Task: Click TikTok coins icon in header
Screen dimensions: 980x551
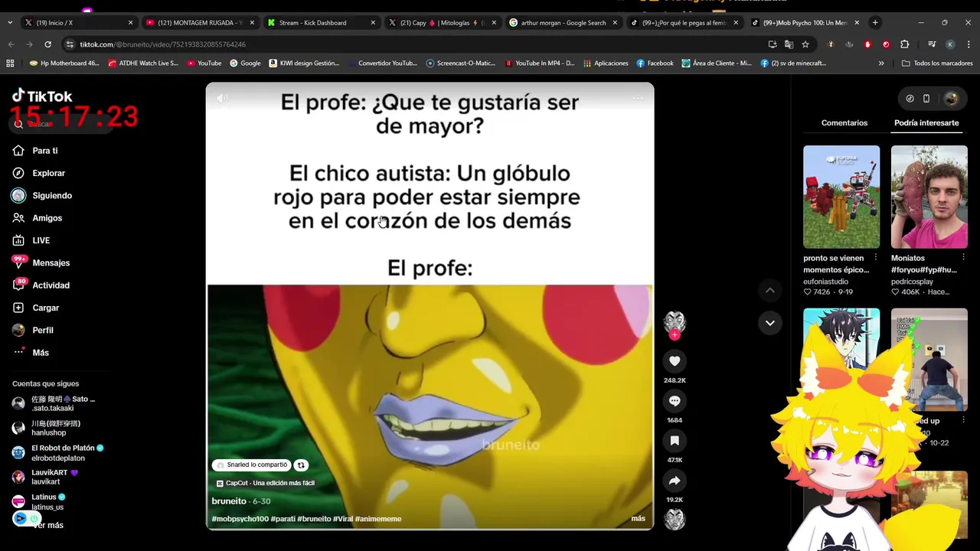Action: [910, 99]
